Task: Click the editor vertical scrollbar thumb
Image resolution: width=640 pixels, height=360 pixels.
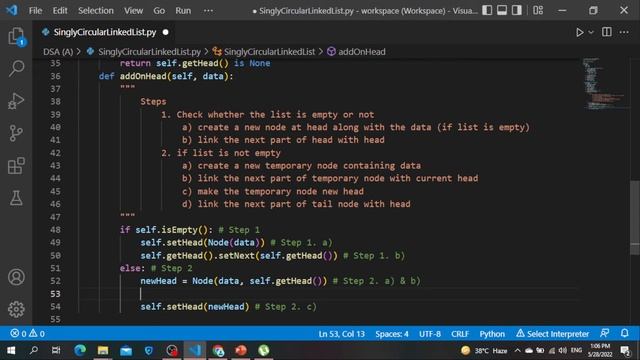Action: 635,218
